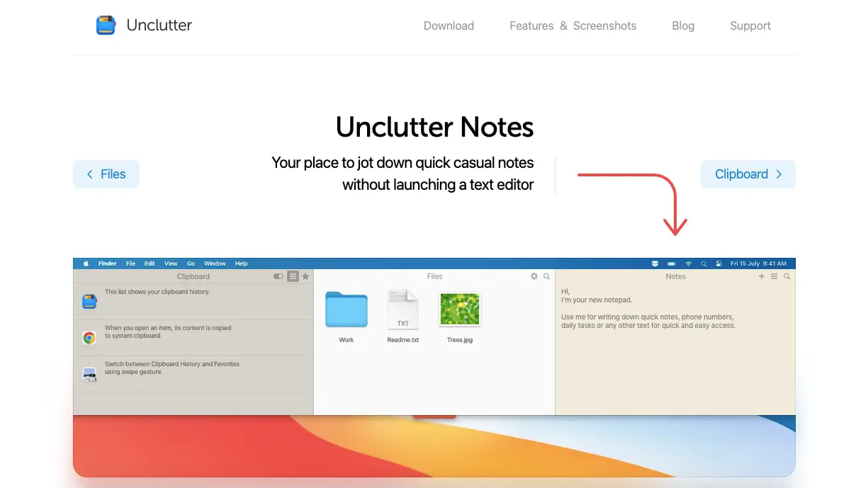Image resolution: width=868 pixels, height=488 pixels.
Task: Open the Support link
Action: [750, 25]
